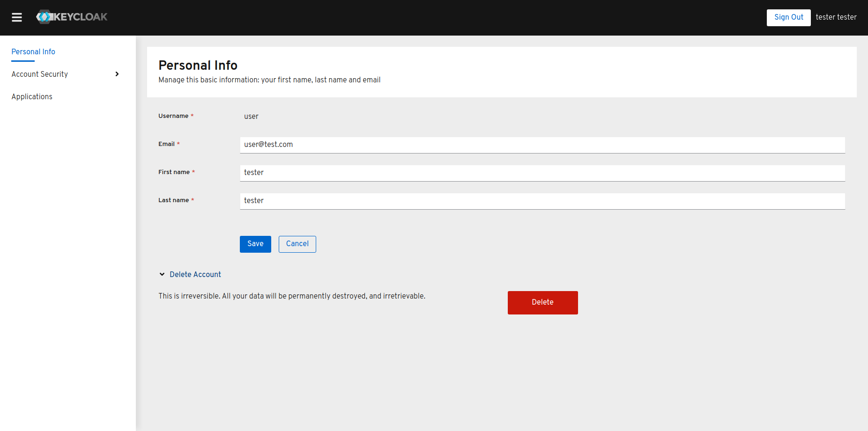
Task: Collapse the Delete Account section
Action: coord(190,275)
